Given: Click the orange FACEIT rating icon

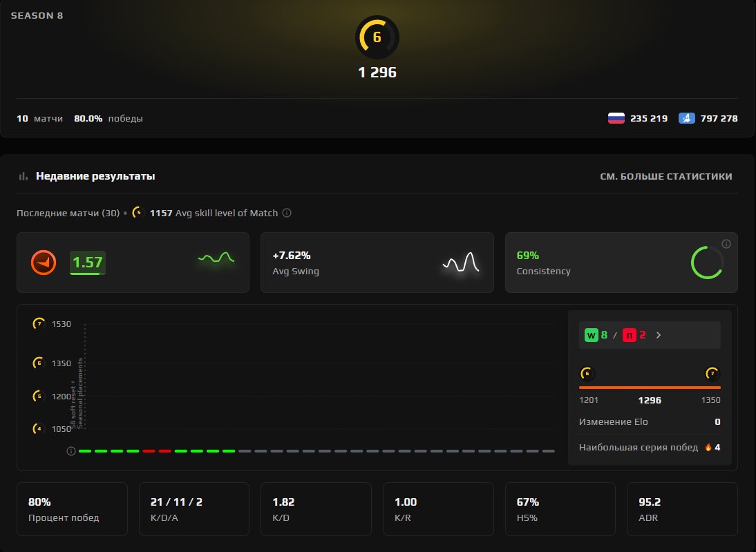Looking at the screenshot, I should tap(44, 263).
